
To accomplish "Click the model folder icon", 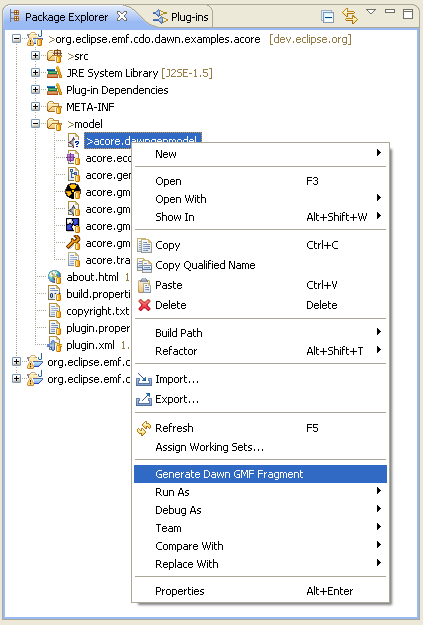I will (54, 124).
